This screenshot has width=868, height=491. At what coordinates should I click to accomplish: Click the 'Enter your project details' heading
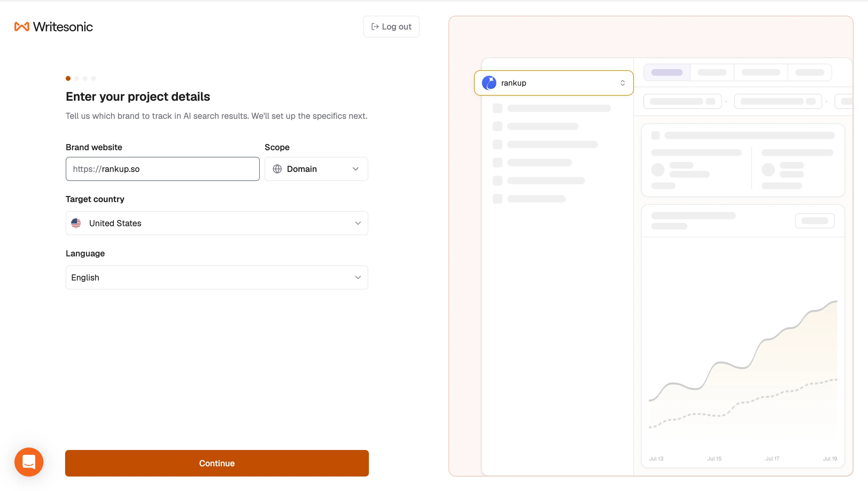(138, 97)
